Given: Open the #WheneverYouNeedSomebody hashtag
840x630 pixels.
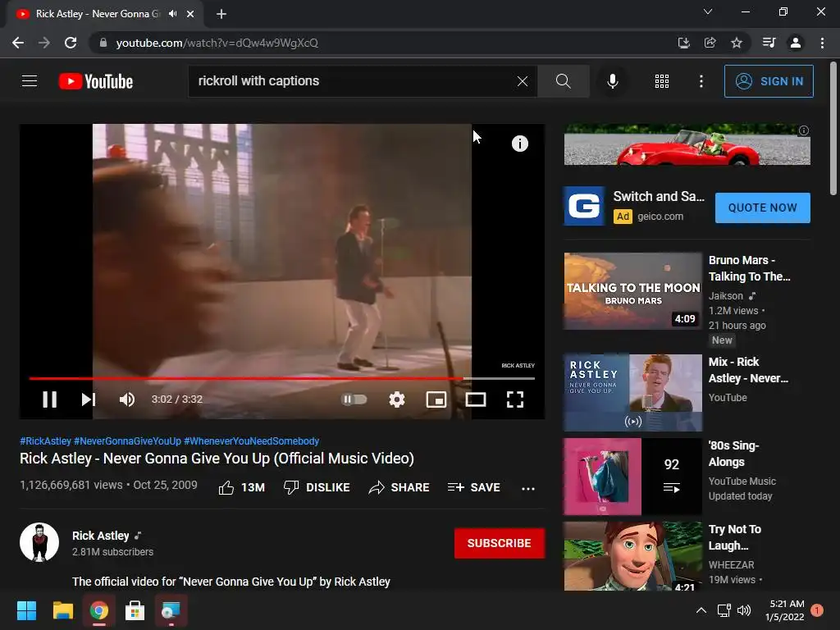Looking at the screenshot, I should click(251, 441).
